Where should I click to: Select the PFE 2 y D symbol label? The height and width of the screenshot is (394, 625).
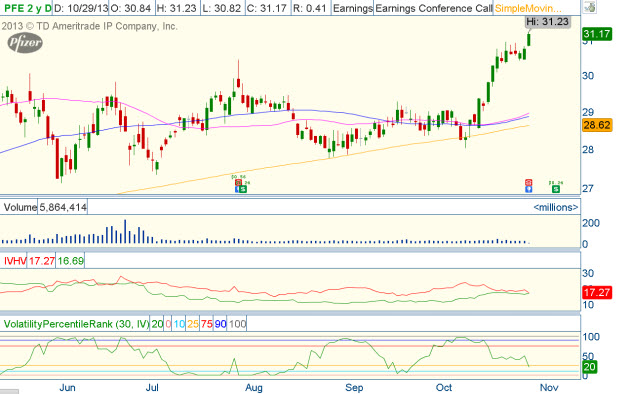[27, 8]
